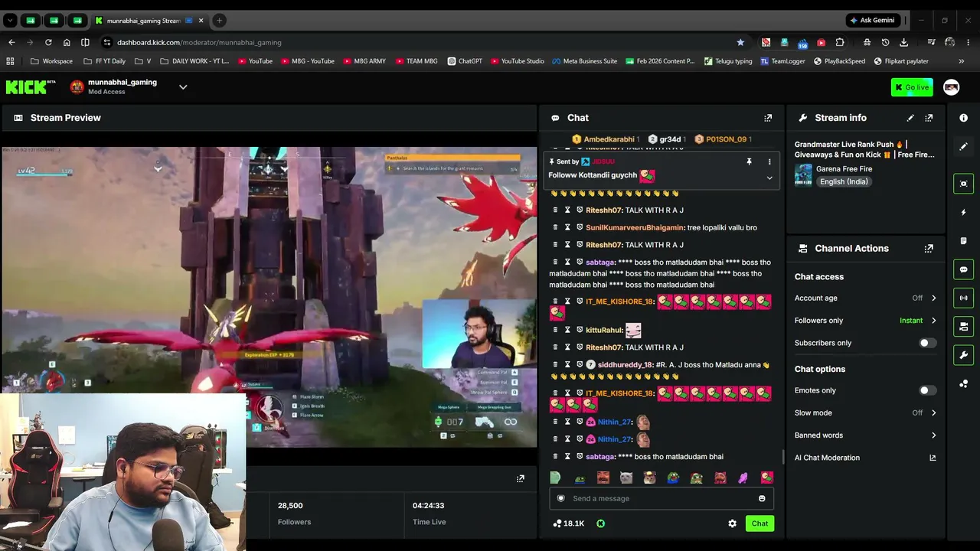The height and width of the screenshot is (551, 980).
Task: Toggle the chat bubble sidebar icon
Action: click(964, 269)
